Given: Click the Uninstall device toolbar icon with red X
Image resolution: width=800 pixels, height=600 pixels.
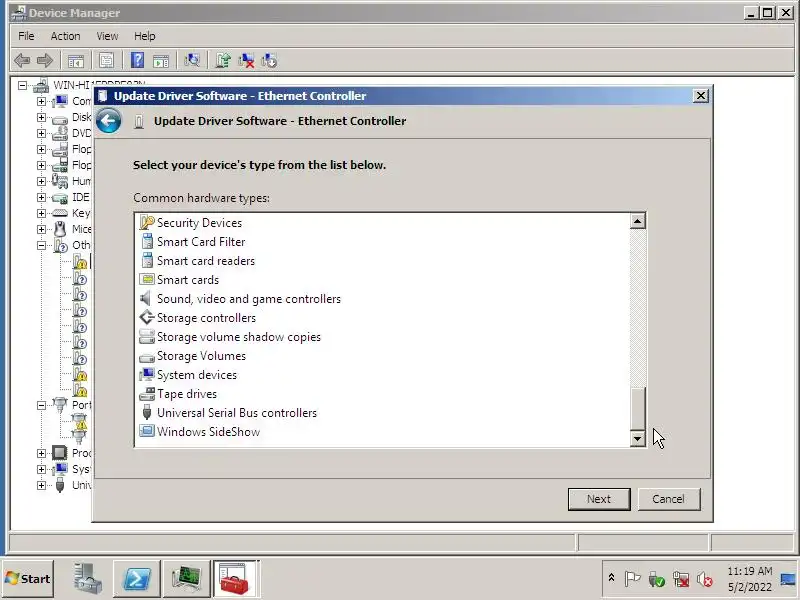Looking at the screenshot, I should pos(246,61).
